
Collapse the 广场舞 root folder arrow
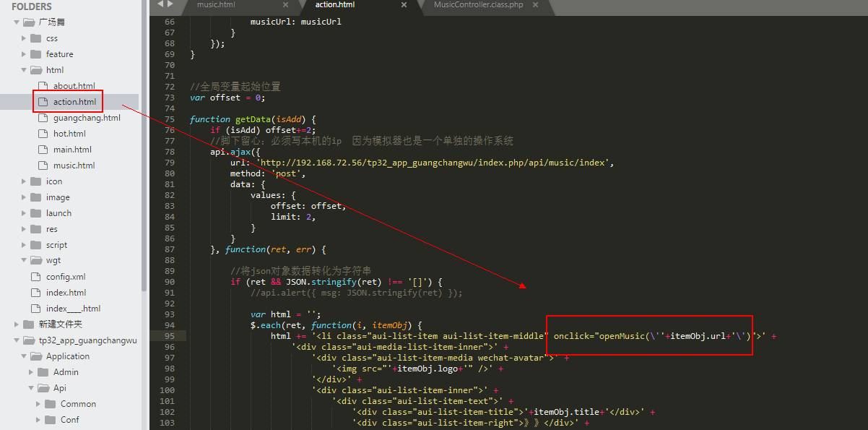16,22
